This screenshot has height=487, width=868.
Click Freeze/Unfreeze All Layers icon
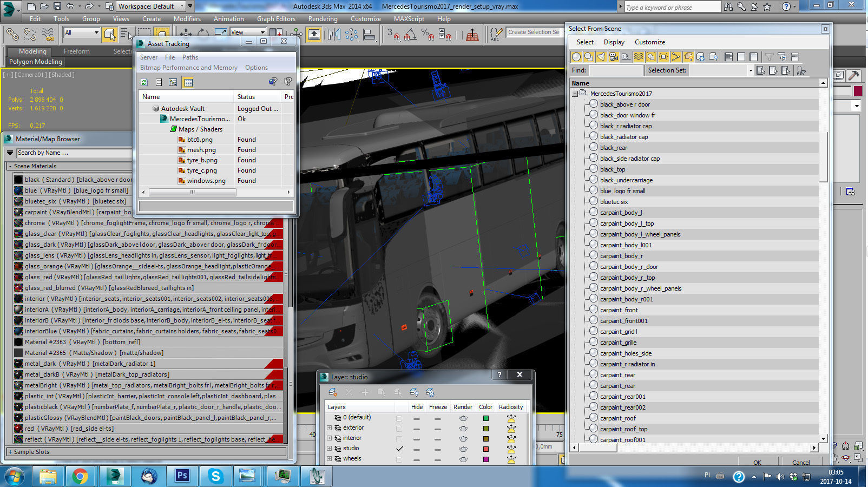tap(430, 392)
